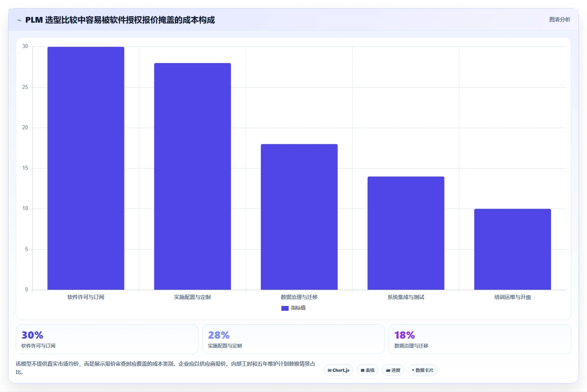This screenshot has height=392, width=587.
Task: Click y-axis tick value 25
Action: pyautogui.click(x=25, y=87)
